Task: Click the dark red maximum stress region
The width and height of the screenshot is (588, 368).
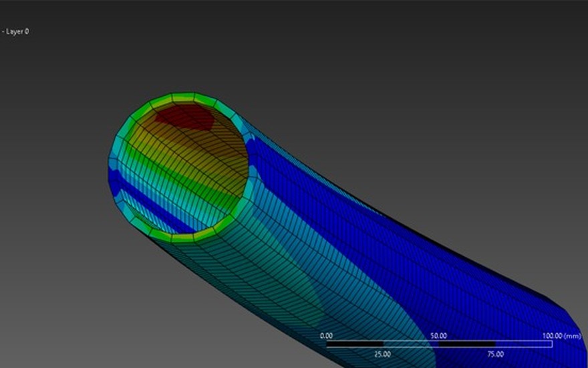Action: pos(186,117)
